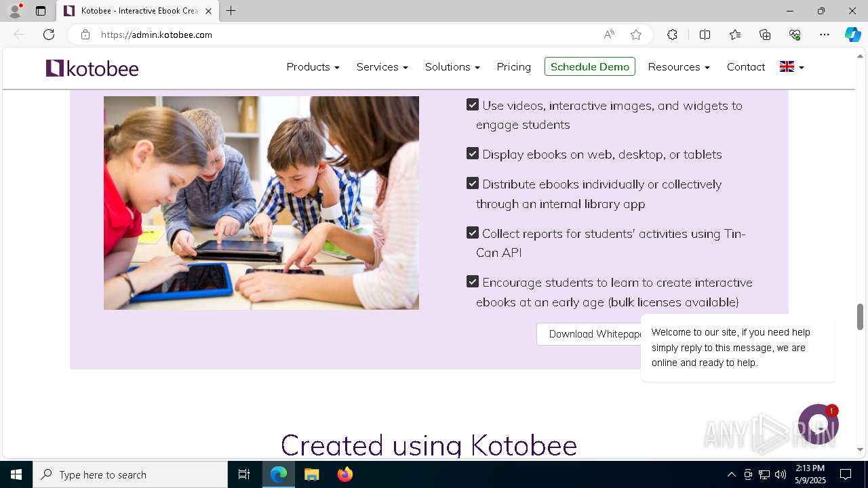Add this page to favorites

coord(636,35)
